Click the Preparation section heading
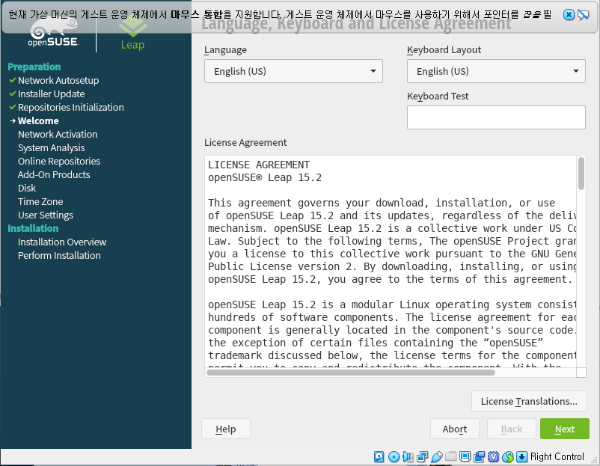The height and width of the screenshot is (466, 600). tap(34, 67)
